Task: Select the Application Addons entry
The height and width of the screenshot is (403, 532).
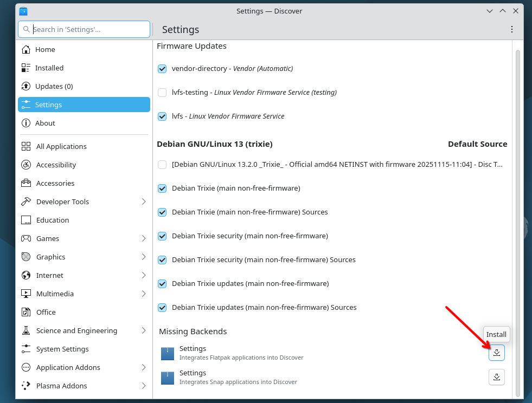Action: [x=68, y=367]
